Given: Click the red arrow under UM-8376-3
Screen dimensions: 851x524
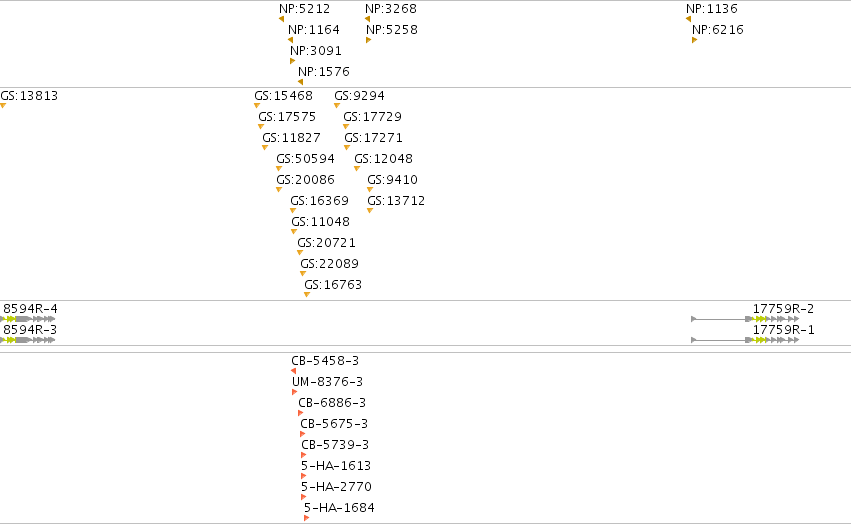Looking at the screenshot, I should pos(295,392).
